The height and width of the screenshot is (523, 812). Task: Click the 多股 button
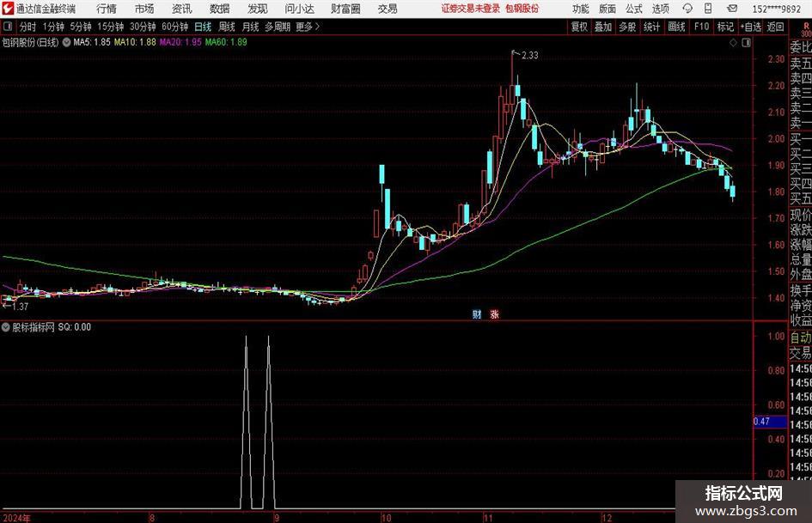627,27
